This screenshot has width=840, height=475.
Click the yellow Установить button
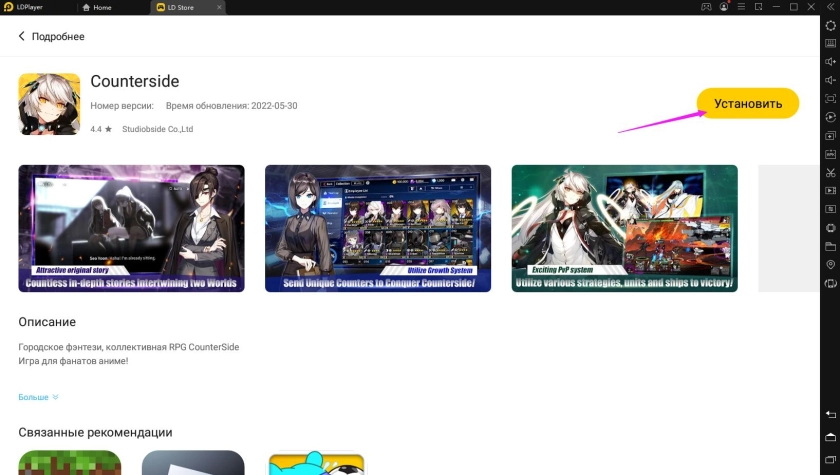pyautogui.click(x=748, y=103)
